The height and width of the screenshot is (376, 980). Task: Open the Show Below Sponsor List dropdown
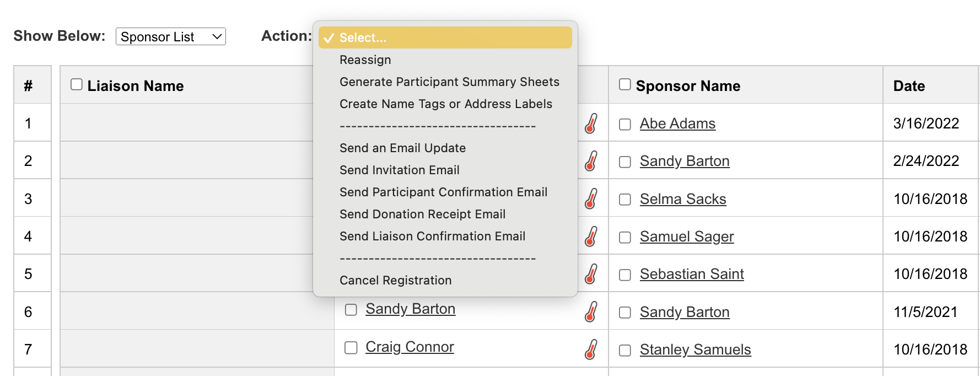[170, 36]
